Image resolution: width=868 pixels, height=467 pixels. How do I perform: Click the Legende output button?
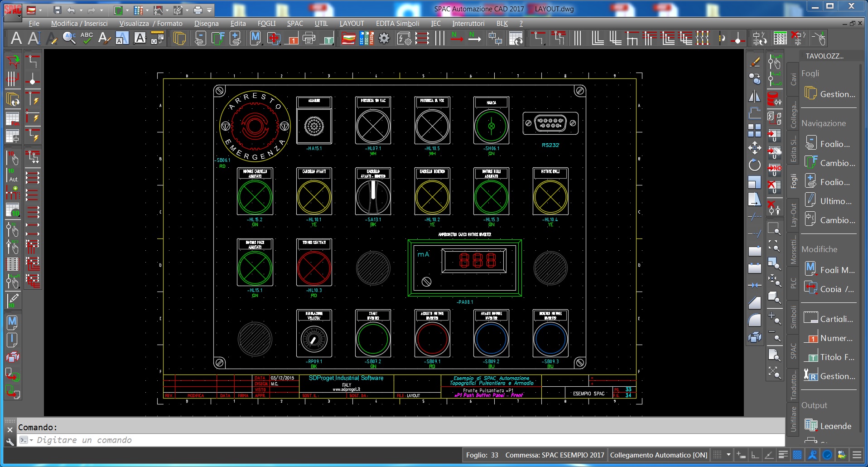[x=829, y=426]
